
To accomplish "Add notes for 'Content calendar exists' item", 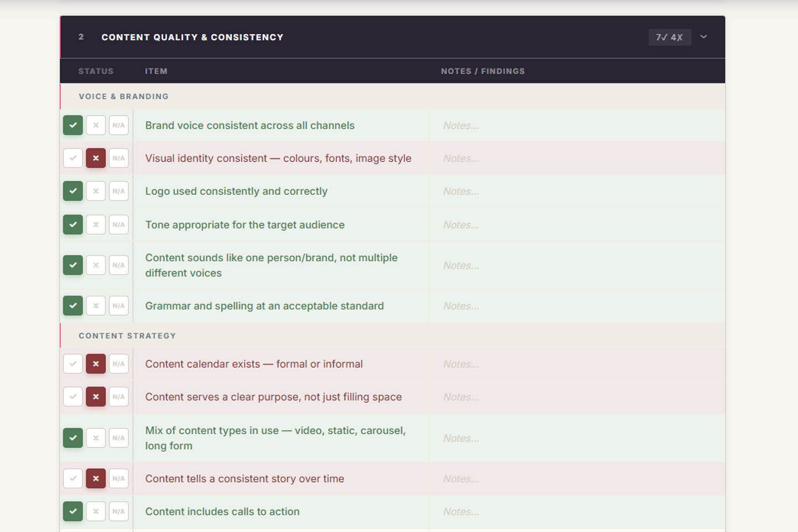I will click(x=577, y=364).
